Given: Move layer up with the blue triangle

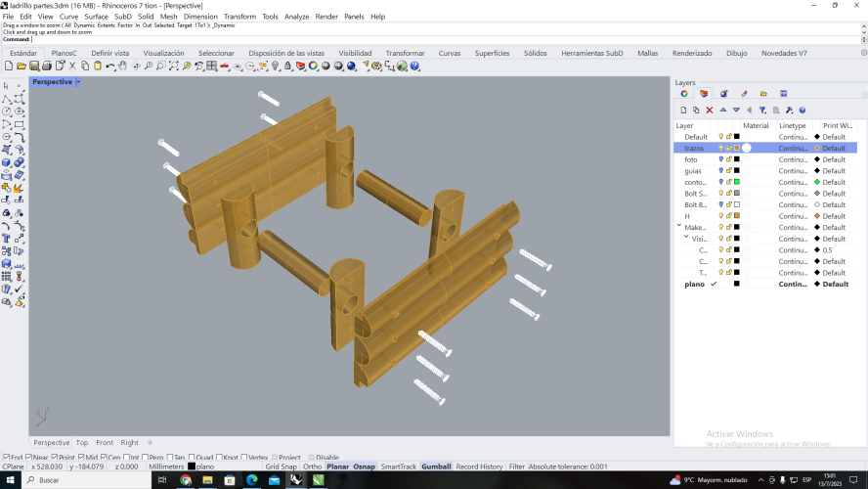Looking at the screenshot, I should 723,111.
